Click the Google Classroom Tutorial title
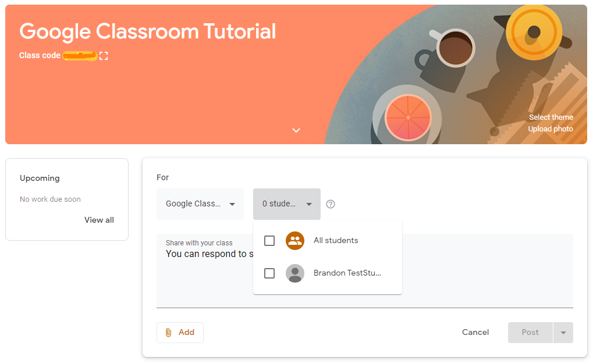 click(147, 32)
